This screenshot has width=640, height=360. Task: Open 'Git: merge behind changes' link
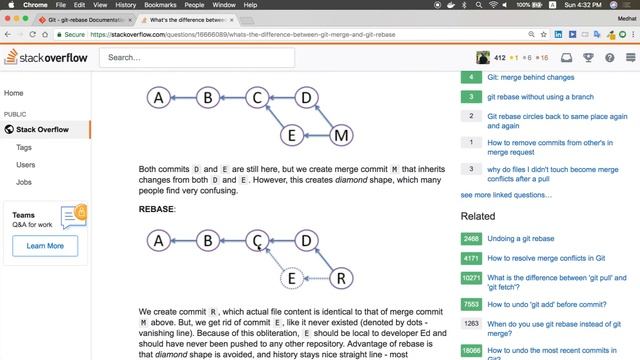[531, 77]
